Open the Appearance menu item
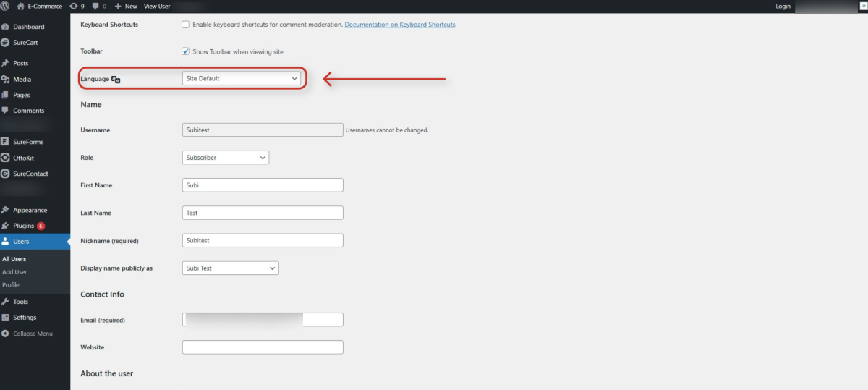Viewport: 868px width, 390px height. [x=30, y=210]
